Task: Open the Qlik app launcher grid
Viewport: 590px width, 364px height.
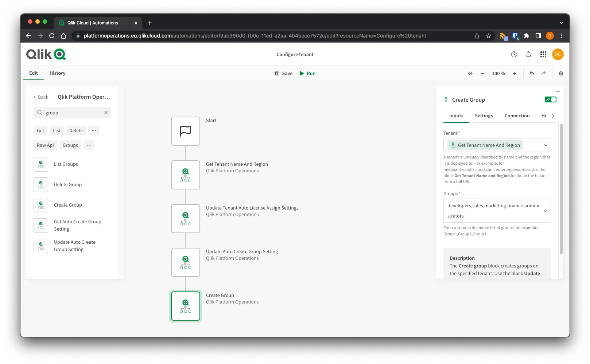Action: click(x=543, y=54)
